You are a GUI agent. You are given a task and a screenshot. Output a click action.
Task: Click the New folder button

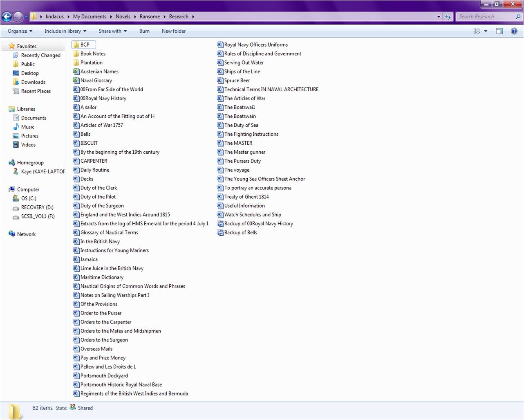[x=173, y=31]
